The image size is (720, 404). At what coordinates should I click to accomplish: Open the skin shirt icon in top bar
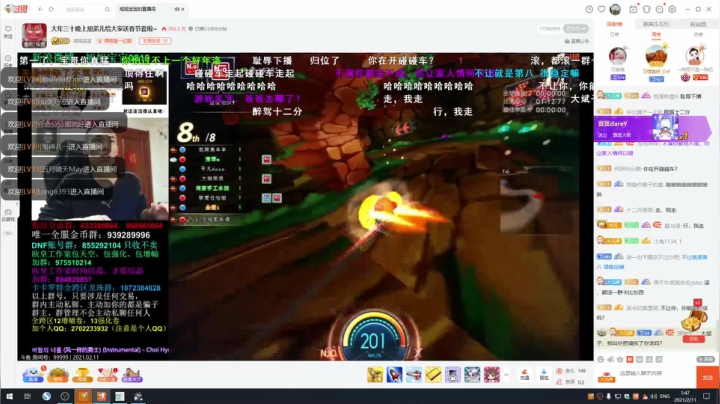(647, 9)
